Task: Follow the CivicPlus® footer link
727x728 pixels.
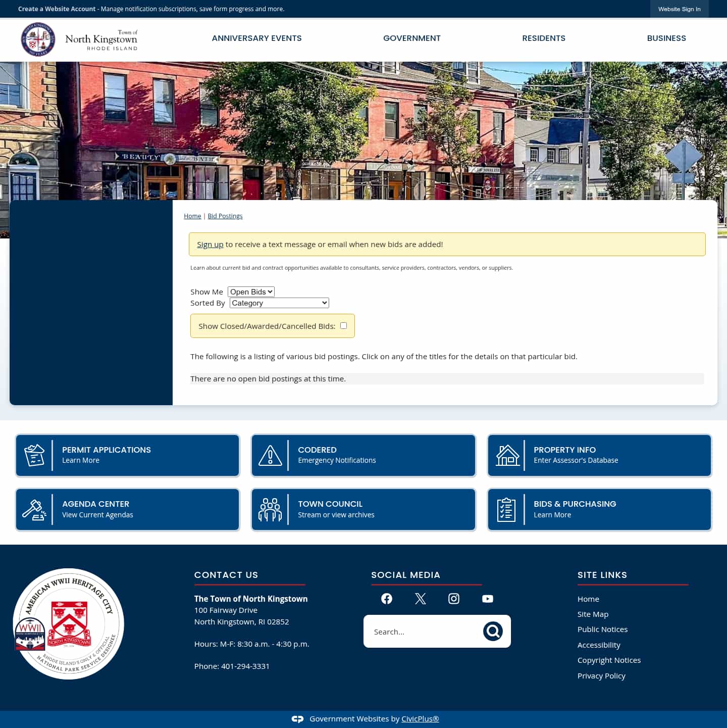Action: (x=420, y=719)
